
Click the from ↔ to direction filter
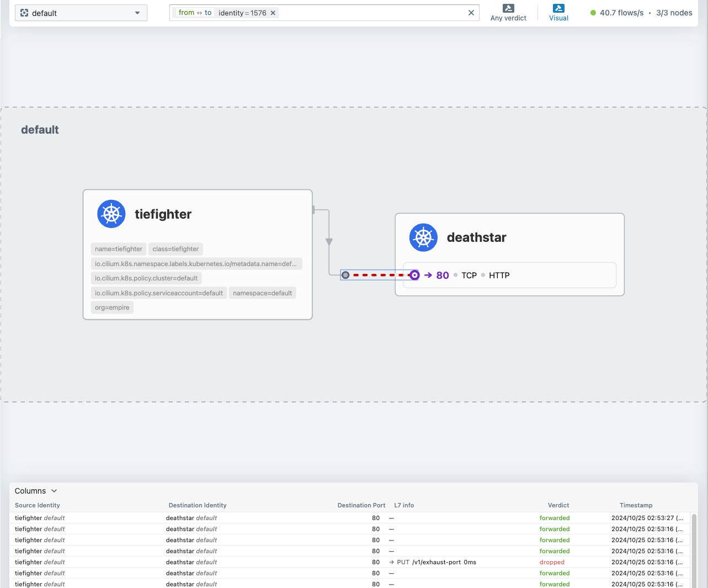coord(195,13)
